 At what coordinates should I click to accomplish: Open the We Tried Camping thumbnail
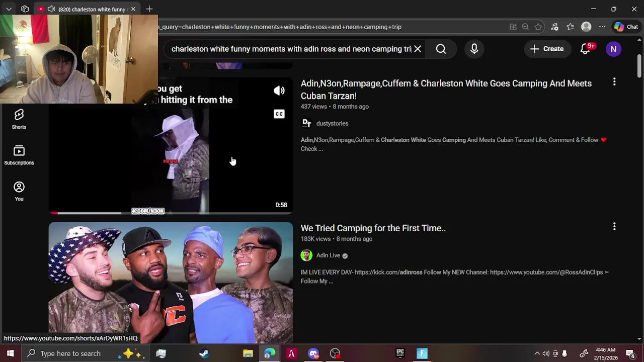coord(171,283)
